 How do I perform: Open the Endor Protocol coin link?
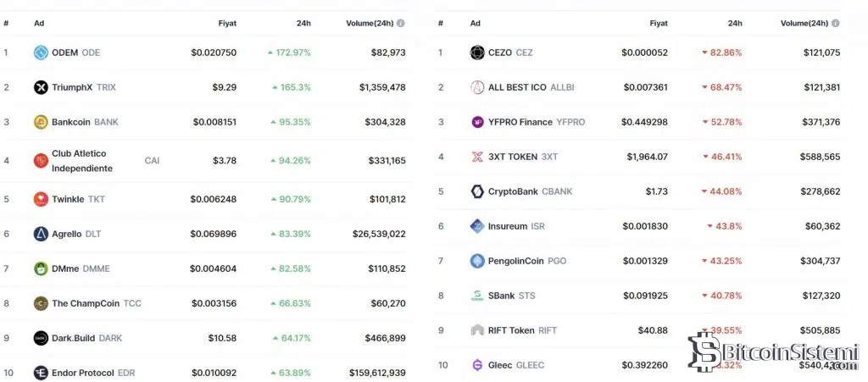pyautogui.click(x=83, y=373)
